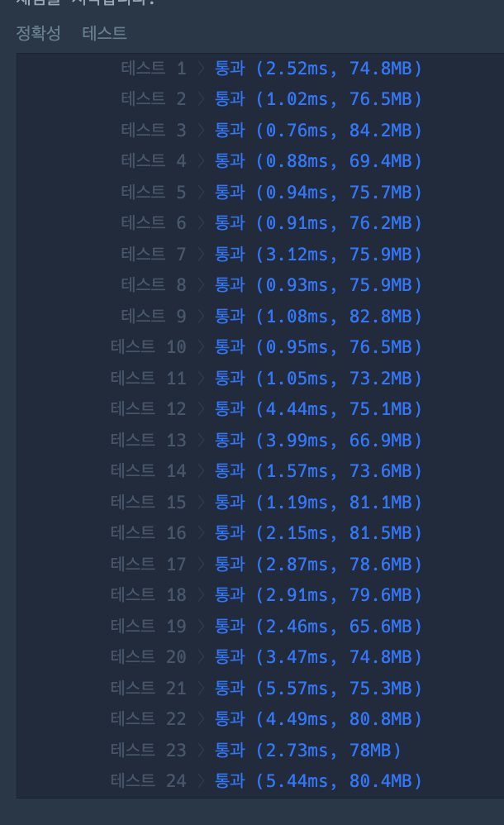Select the chevron beside 테스트 24
The height and width of the screenshot is (825, 504).
click(201, 781)
